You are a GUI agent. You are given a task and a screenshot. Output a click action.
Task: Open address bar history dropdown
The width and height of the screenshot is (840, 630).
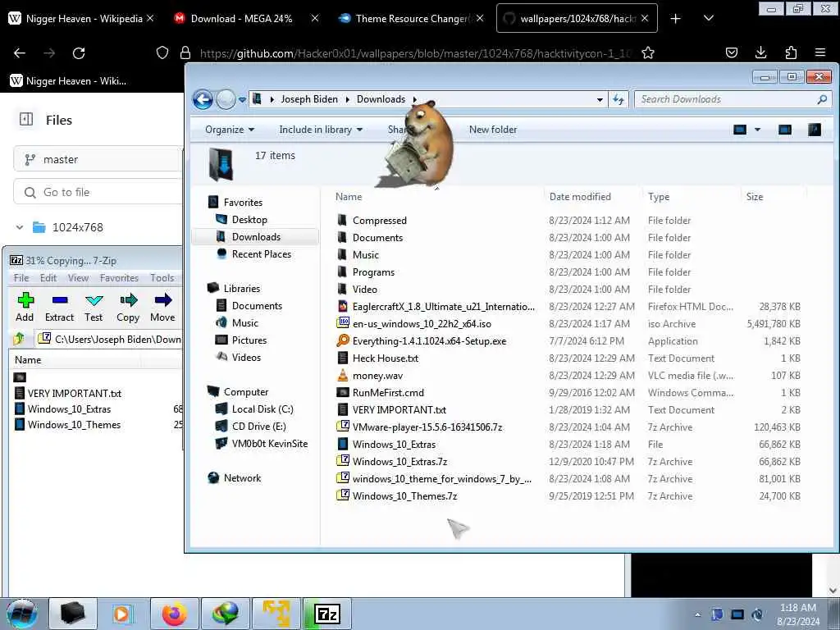click(600, 99)
